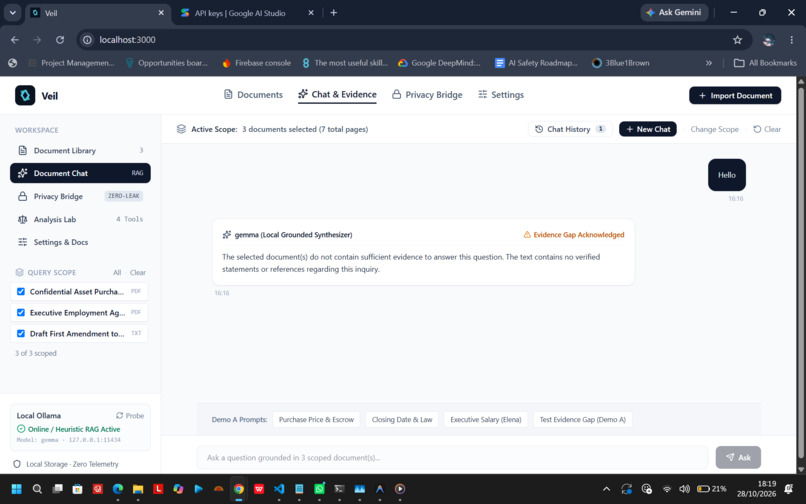Click Local Storage Zero Telemetry shield icon
The height and width of the screenshot is (504, 806).
point(17,464)
